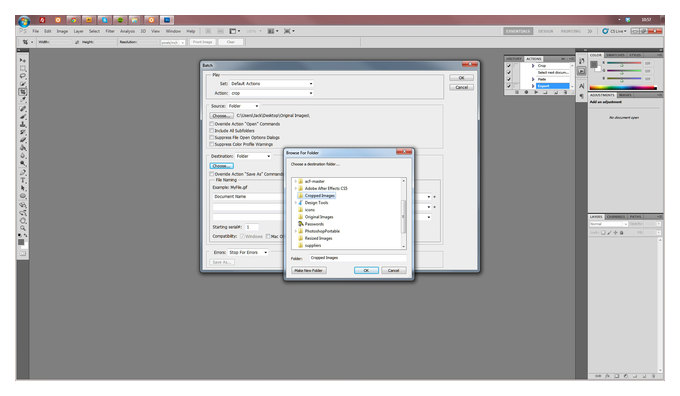Select the Dodge tool

coord(23,164)
